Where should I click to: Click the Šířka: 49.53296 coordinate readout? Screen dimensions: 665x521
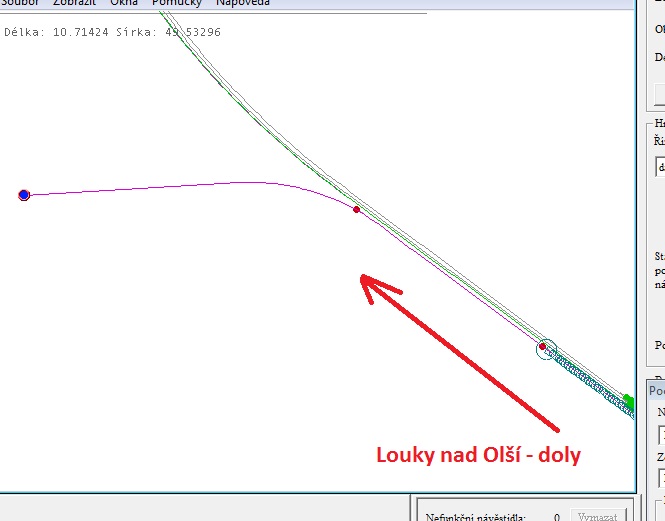(x=168, y=32)
